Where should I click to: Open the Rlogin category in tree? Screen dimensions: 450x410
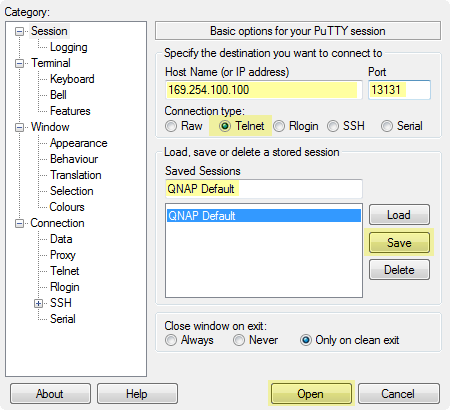point(65,287)
